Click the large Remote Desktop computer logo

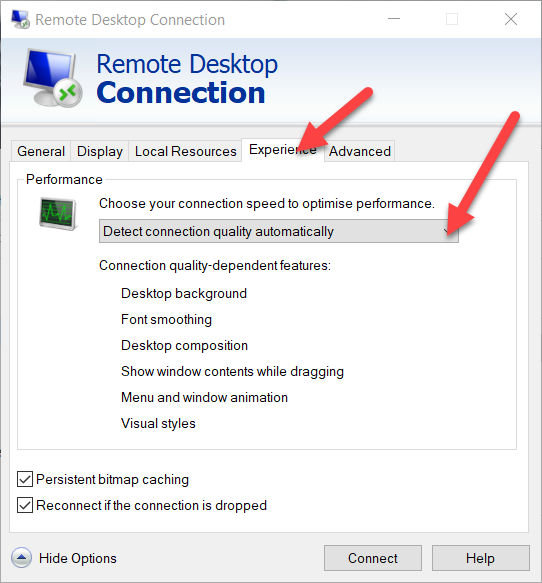(53, 78)
